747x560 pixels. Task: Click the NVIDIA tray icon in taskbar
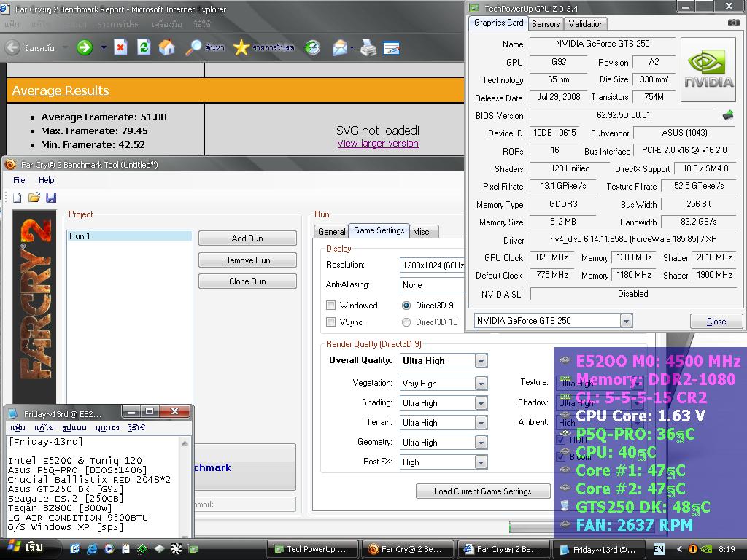pos(706,550)
